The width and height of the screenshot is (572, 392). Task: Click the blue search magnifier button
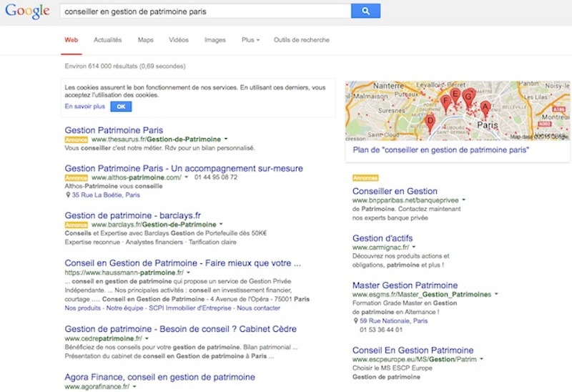pos(365,11)
